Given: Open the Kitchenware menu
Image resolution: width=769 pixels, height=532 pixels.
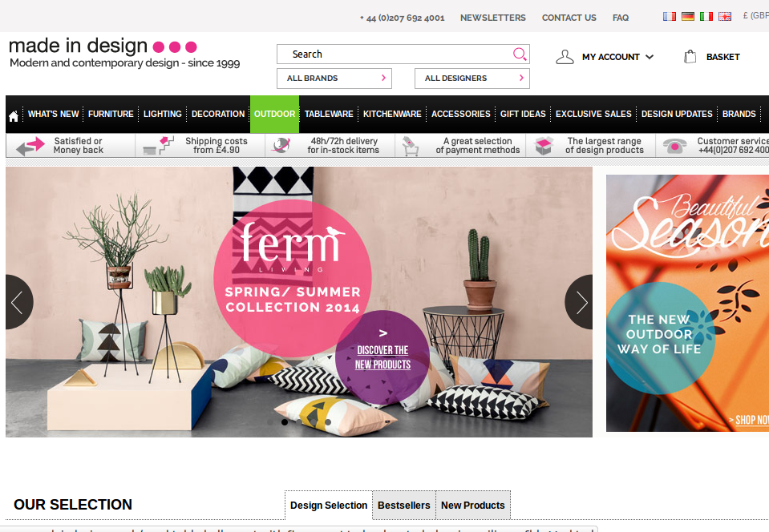Looking at the screenshot, I should pyautogui.click(x=392, y=114).
